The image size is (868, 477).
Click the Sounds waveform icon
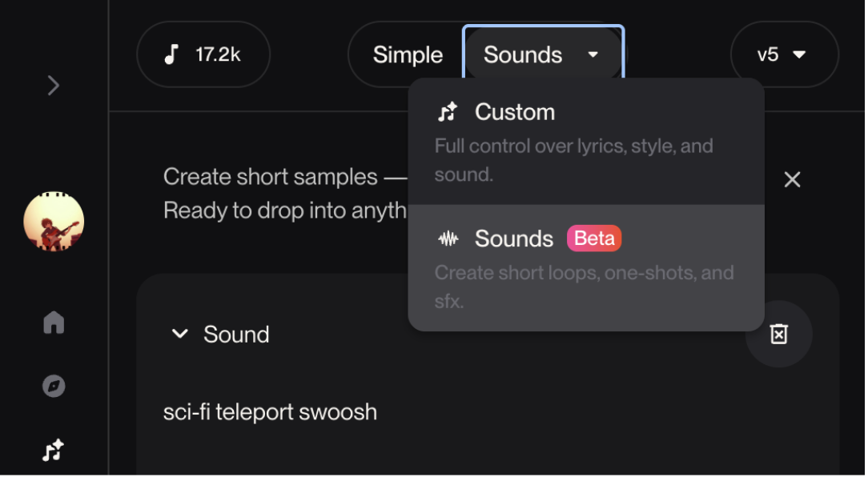click(448, 238)
